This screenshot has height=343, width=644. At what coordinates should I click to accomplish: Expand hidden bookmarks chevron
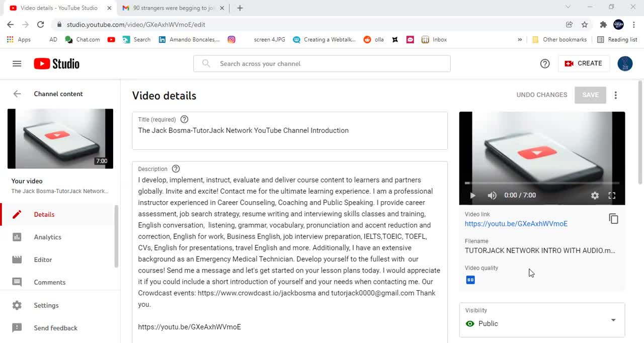pyautogui.click(x=520, y=40)
